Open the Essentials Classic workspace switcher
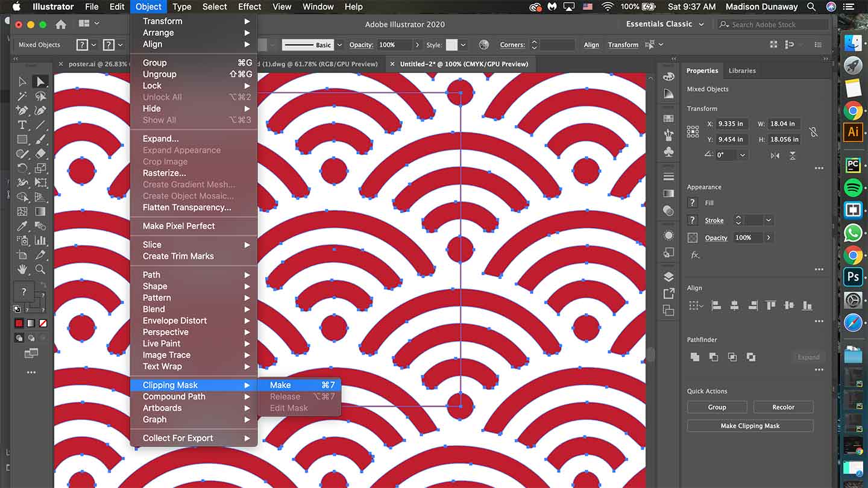 (x=665, y=24)
